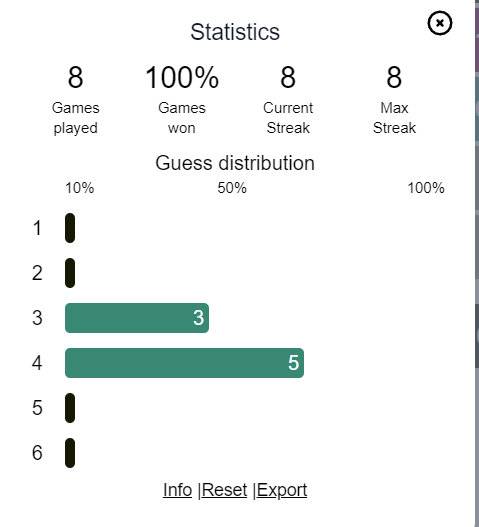Click the Reset statistics link
This screenshot has width=479, height=527.
coord(225,490)
